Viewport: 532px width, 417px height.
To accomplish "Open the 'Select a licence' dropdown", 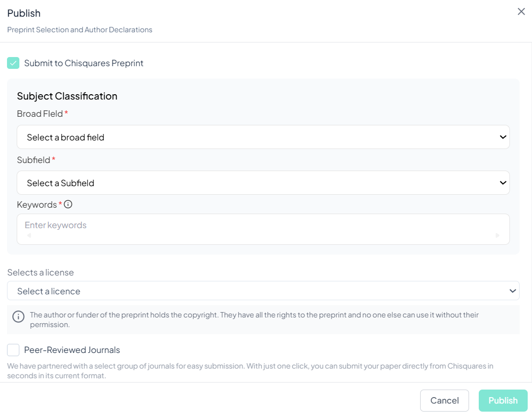I will tap(263, 291).
